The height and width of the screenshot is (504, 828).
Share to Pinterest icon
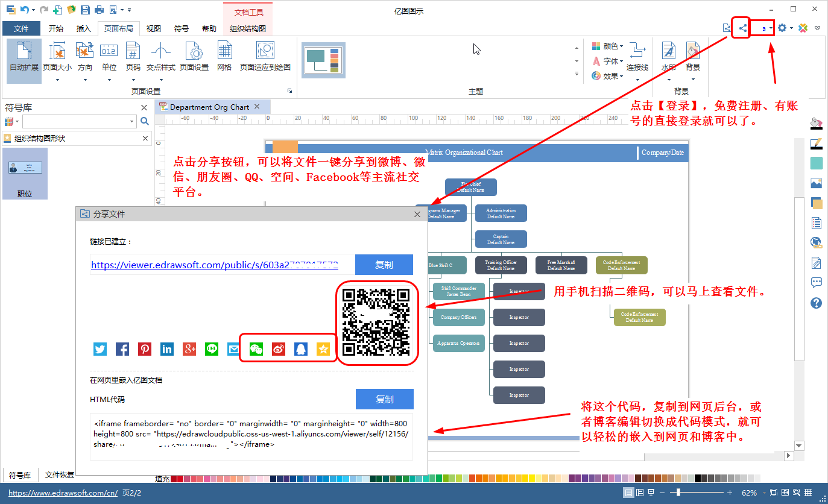145,348
